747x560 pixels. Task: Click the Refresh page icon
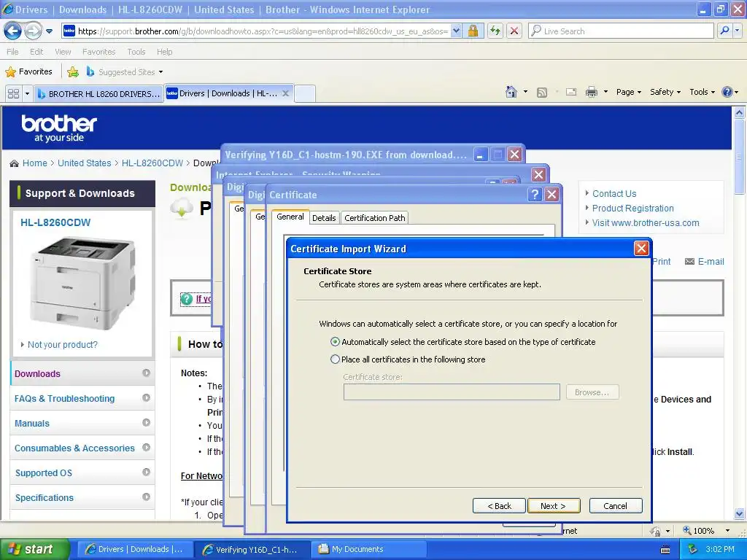pyautogui.click(x=495, y=31)
